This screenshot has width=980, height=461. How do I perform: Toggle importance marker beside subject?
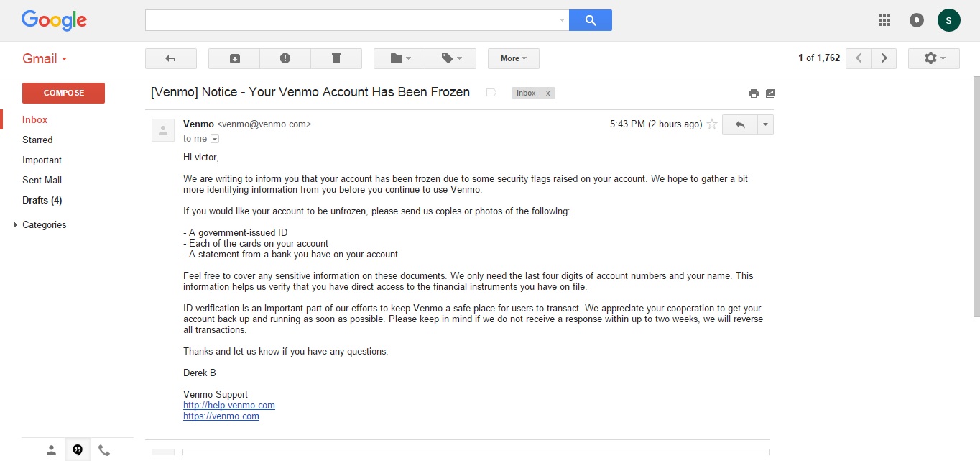click(x=491, y=93)
